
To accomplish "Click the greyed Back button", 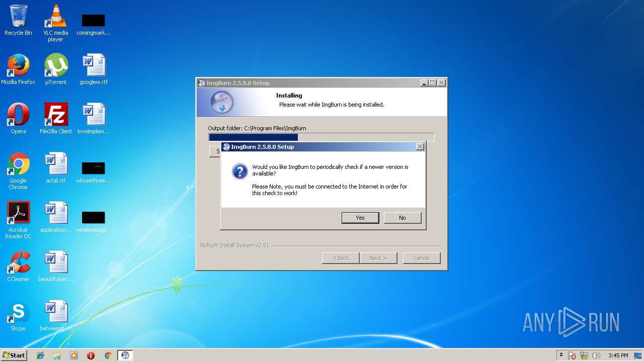I will (341, 258).
